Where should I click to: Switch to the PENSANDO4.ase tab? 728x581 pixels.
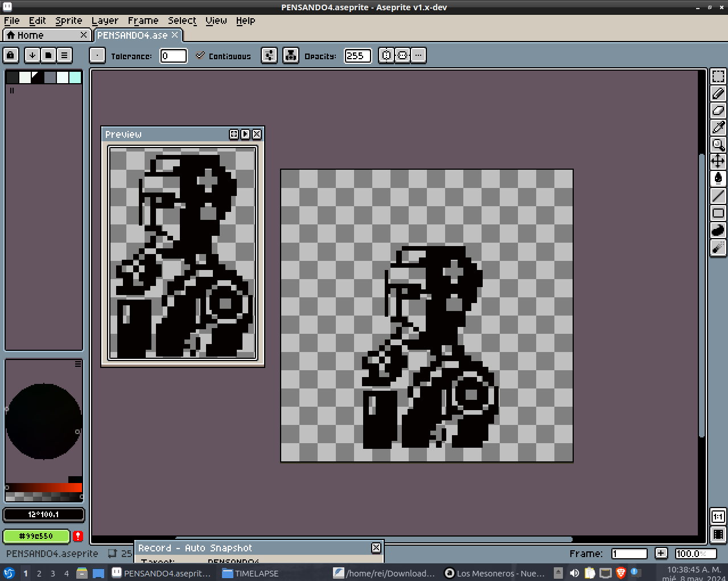pos(137,35)
